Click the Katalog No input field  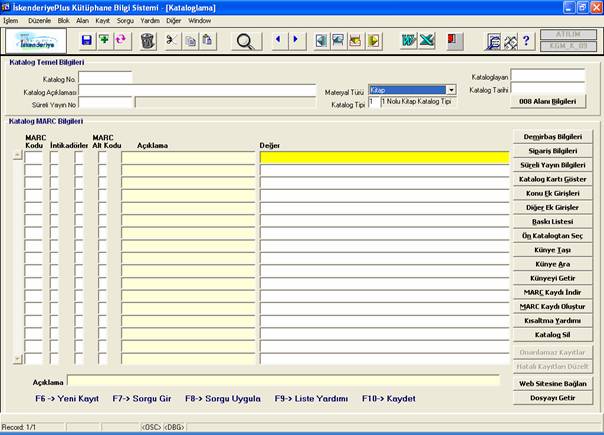(x=105, y=78)
